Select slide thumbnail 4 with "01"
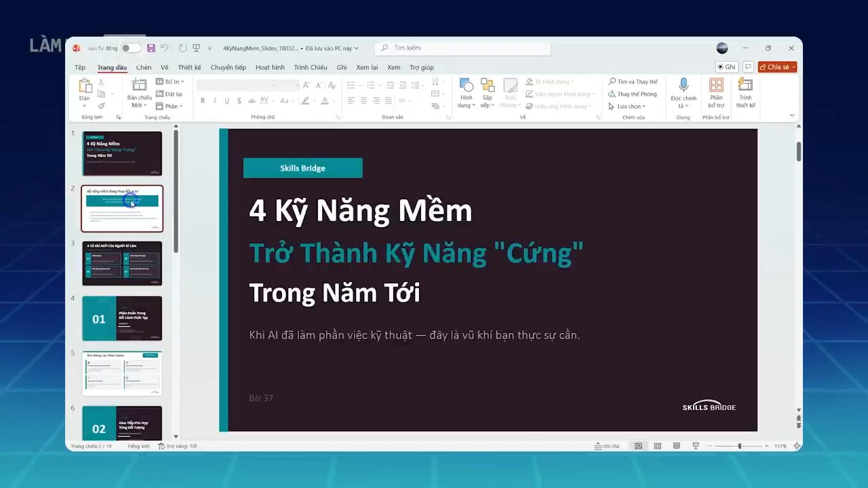 [122, 319]
